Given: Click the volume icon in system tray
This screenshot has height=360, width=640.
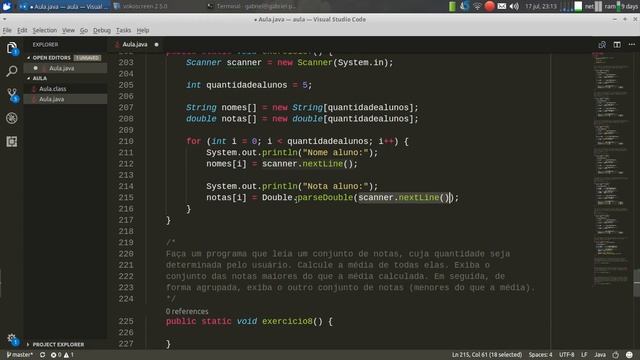Looking at the screenshot, I should [514, 6].
